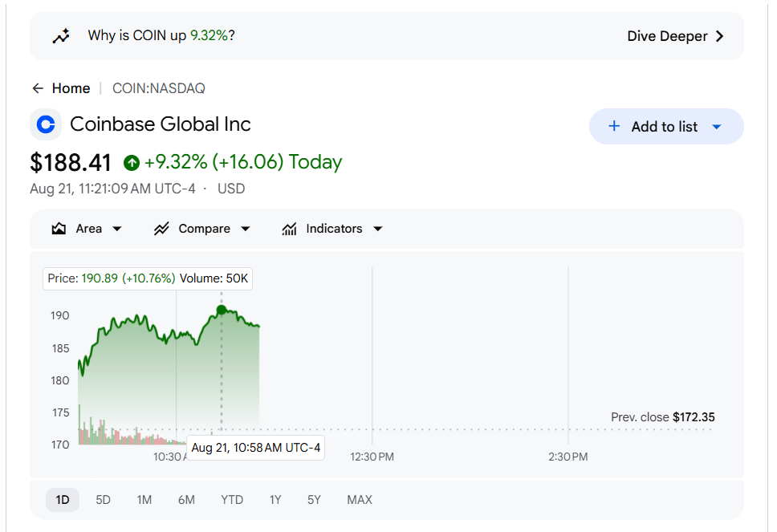This screenshot has height=532, width=777.
Task: Click the 175 y-axis label
Action: coord(60,412)
